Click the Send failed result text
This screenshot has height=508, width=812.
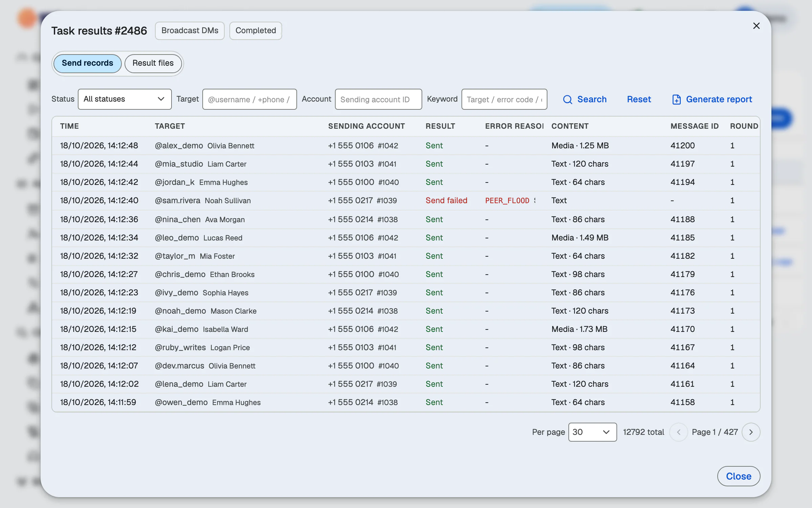tap(446, 200)
